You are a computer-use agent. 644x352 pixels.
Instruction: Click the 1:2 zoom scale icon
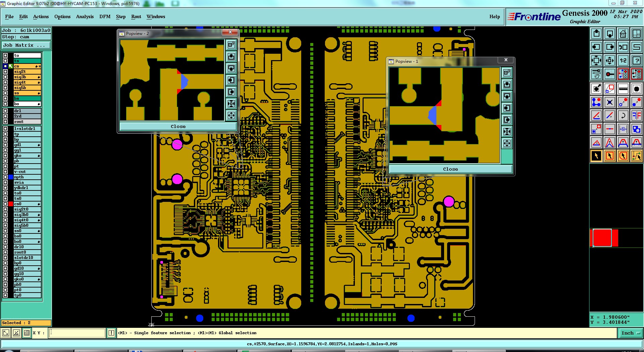coord(623,60)
